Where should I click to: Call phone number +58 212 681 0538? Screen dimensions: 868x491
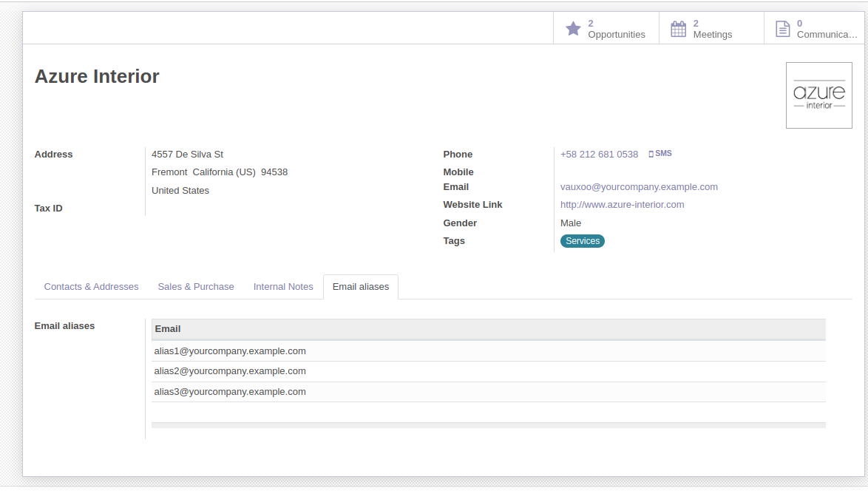[599, 155]
